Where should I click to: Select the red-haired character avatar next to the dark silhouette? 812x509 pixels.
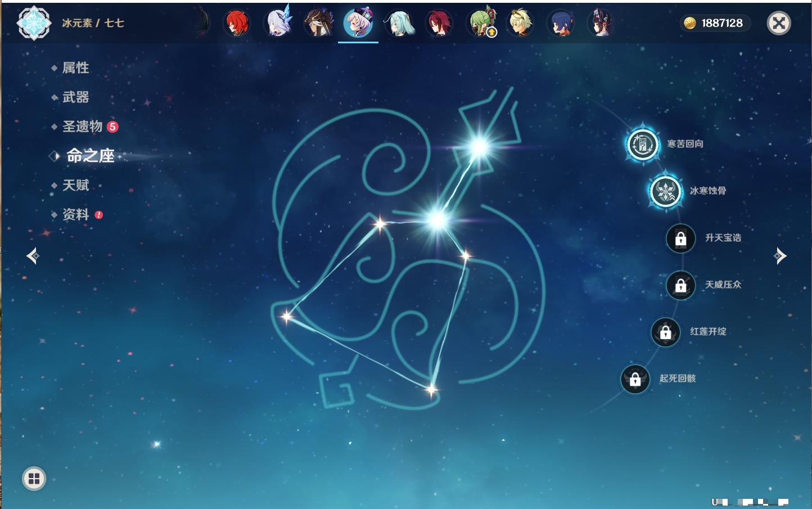tap(237, 23)
